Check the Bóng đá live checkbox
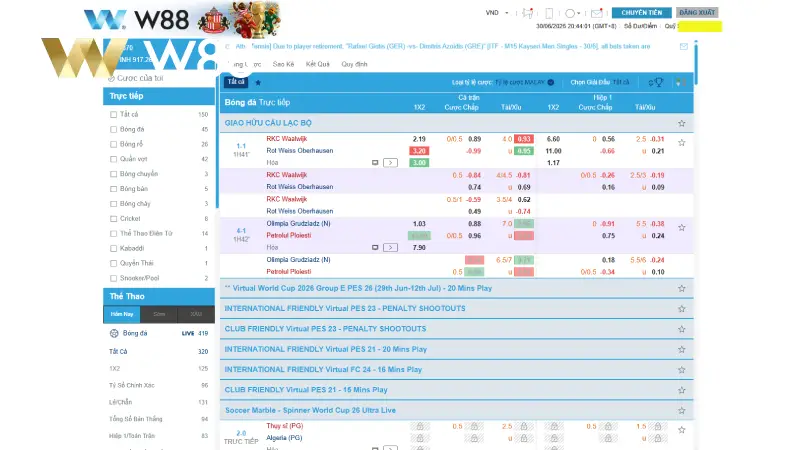 (113, 130)
